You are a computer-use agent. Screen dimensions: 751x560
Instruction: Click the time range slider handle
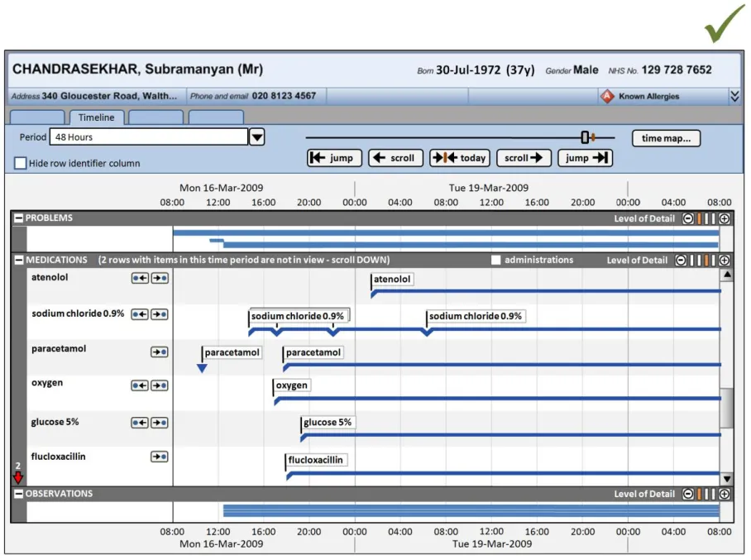click(x=585, y=137)
